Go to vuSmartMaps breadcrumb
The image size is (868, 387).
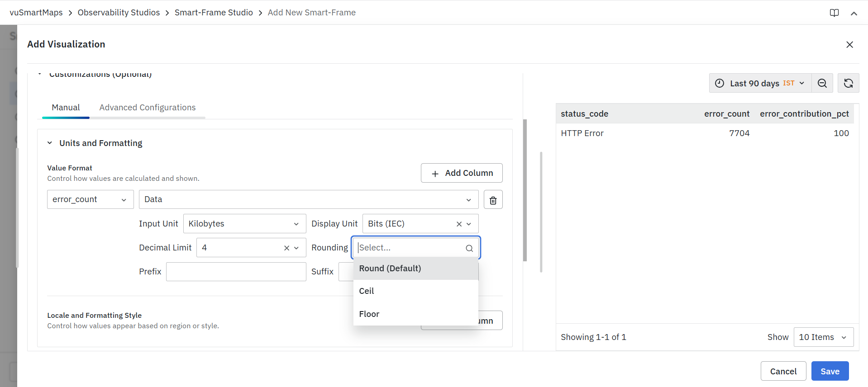coord(36,13)
